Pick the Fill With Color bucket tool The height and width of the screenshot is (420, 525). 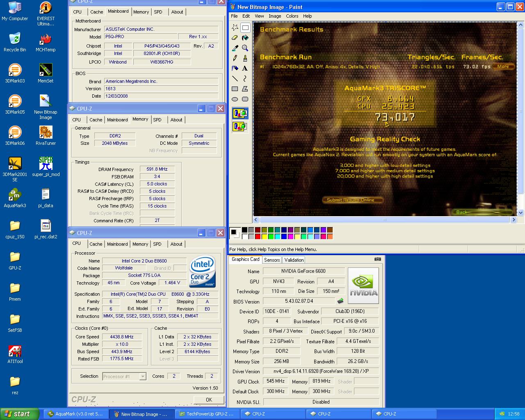point(245,38)
